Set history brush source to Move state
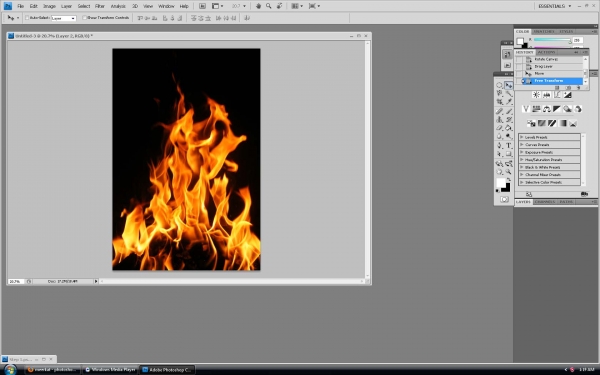Screen dimensions: 600x375 click(519, 73)
